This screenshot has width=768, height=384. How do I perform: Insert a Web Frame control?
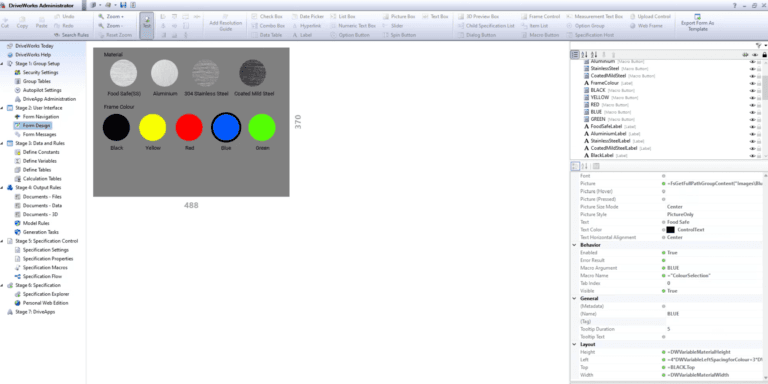click(646, 26)
